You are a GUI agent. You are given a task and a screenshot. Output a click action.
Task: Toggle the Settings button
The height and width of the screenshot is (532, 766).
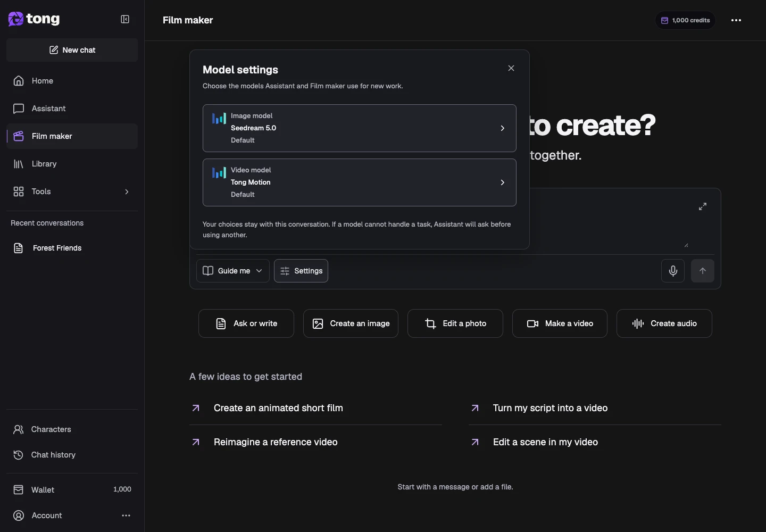[x=301, y=271]
